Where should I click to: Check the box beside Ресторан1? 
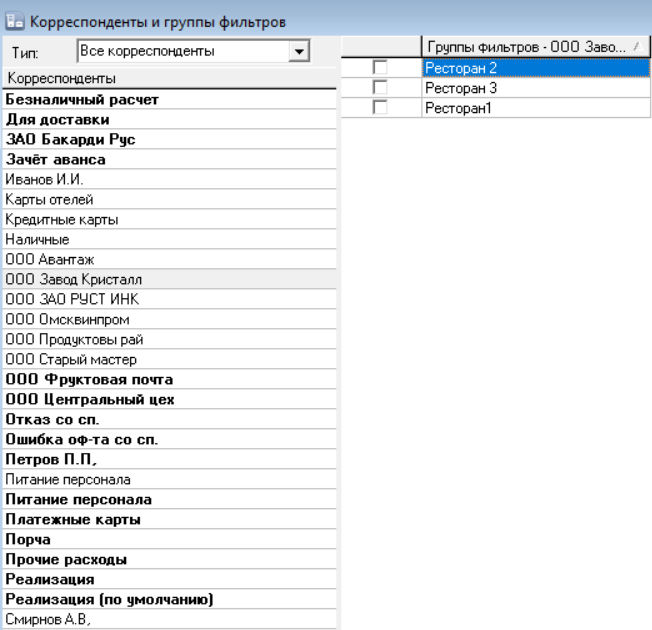pos(380,108)
